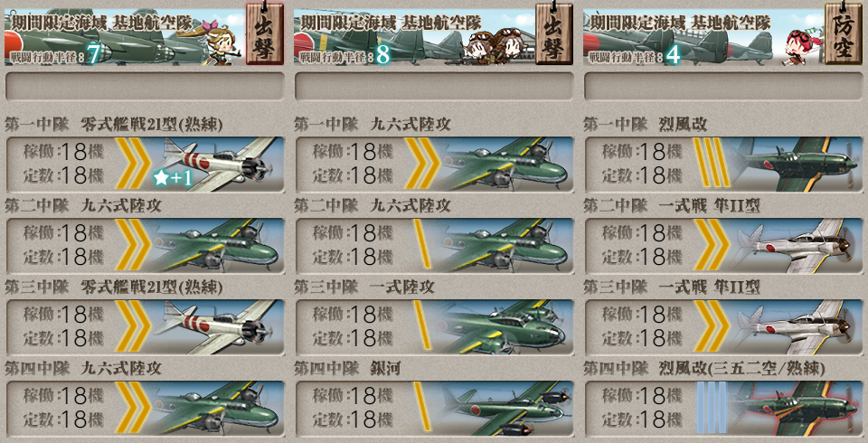Select the red-outlined 烈風改(三五二空/熟練) plane
This screenshot has width=868, height=443.
click(x=795, y=409)
